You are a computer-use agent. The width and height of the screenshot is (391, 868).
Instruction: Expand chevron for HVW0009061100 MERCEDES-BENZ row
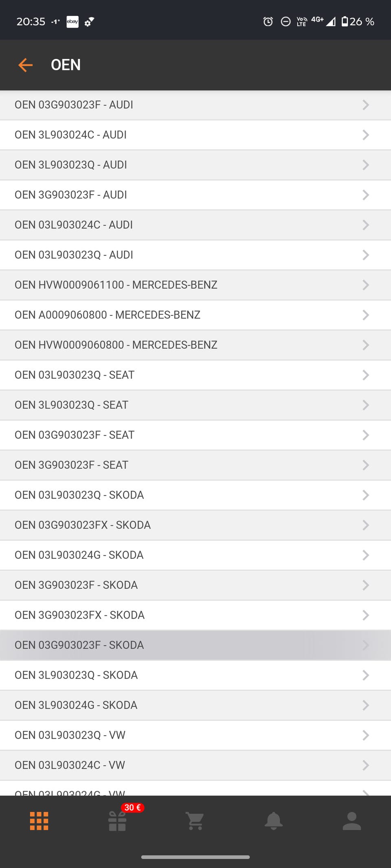point(365,285)
